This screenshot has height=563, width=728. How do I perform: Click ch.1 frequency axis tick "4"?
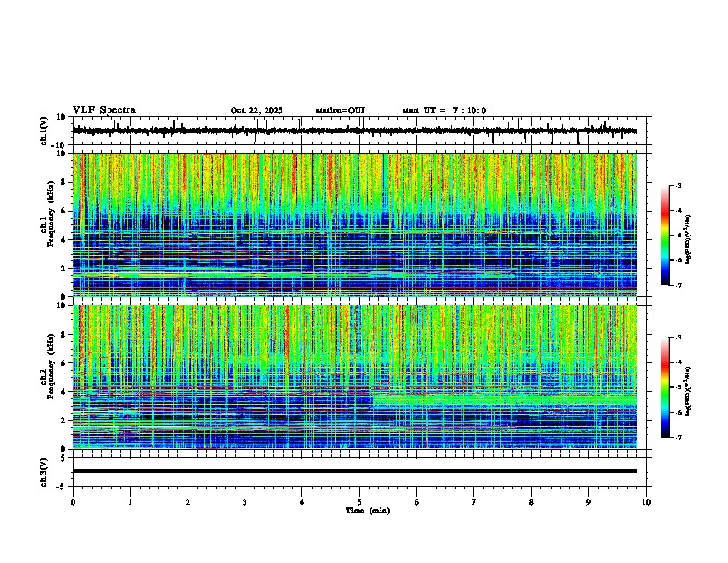pyautogui.click(x=63, y=240)
